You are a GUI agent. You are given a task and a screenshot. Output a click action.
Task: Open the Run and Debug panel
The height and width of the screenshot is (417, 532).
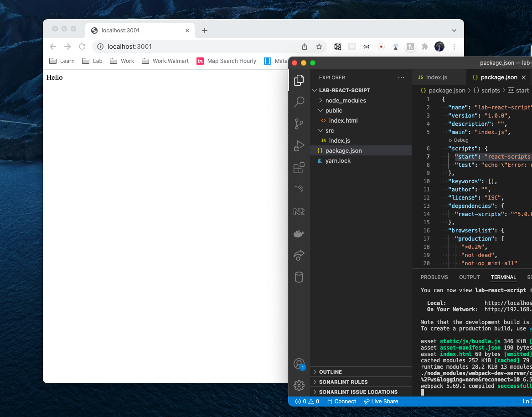(x=299, y=146)
